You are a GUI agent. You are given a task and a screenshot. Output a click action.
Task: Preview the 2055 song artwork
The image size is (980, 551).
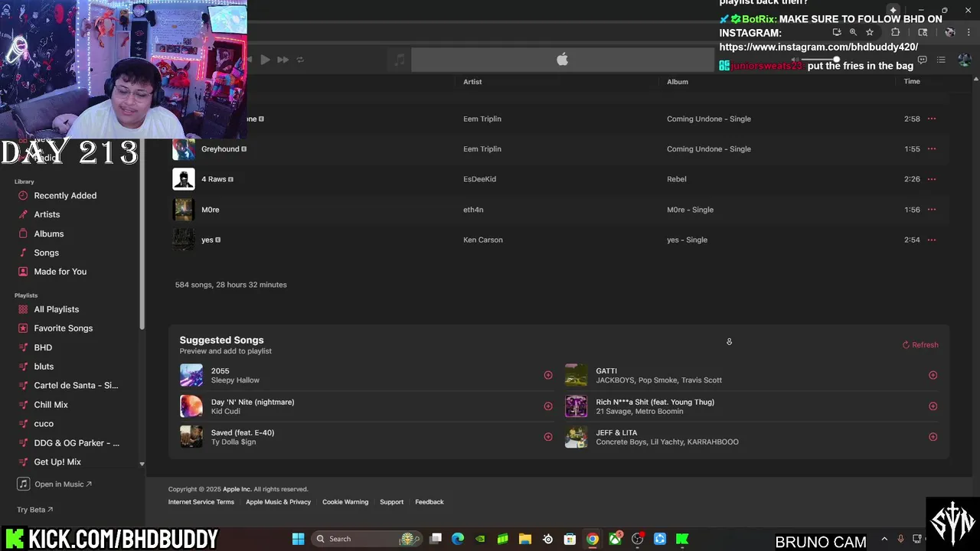(x=191, y=375)
